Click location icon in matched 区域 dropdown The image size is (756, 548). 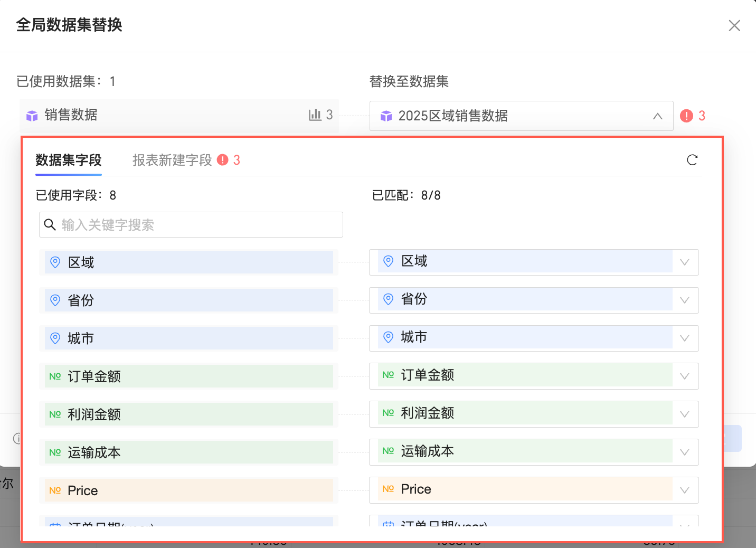(388, 261)
